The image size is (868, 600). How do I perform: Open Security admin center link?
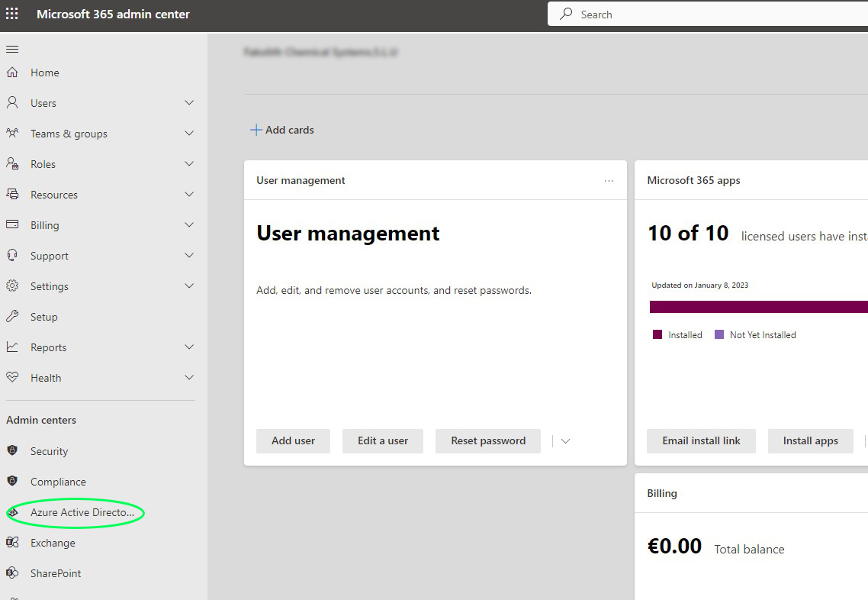point(50,451)
